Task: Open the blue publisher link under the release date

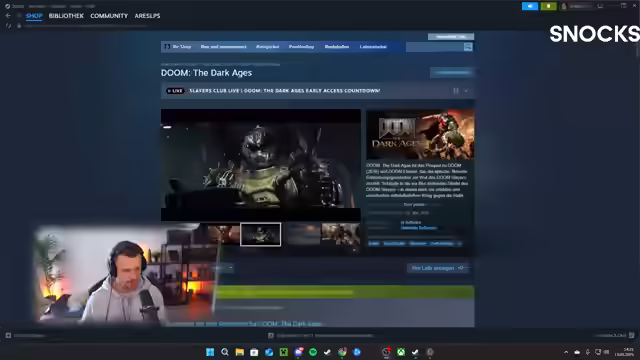Action: tap(419, 228)
